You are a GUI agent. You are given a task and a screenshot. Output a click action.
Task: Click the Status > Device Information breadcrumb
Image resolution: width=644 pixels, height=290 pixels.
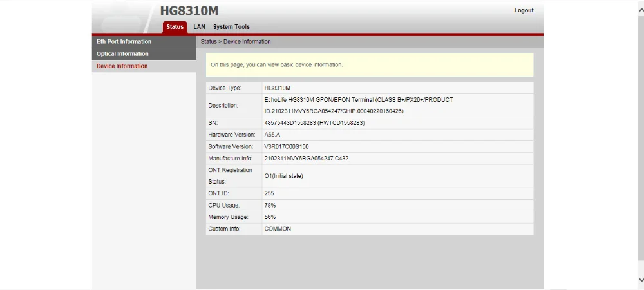[236, 41]
